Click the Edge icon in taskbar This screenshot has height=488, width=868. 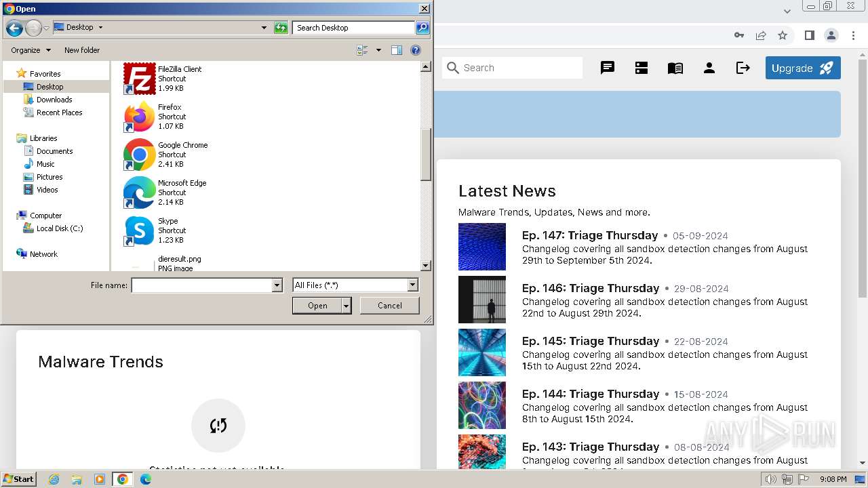click(146, 479)
